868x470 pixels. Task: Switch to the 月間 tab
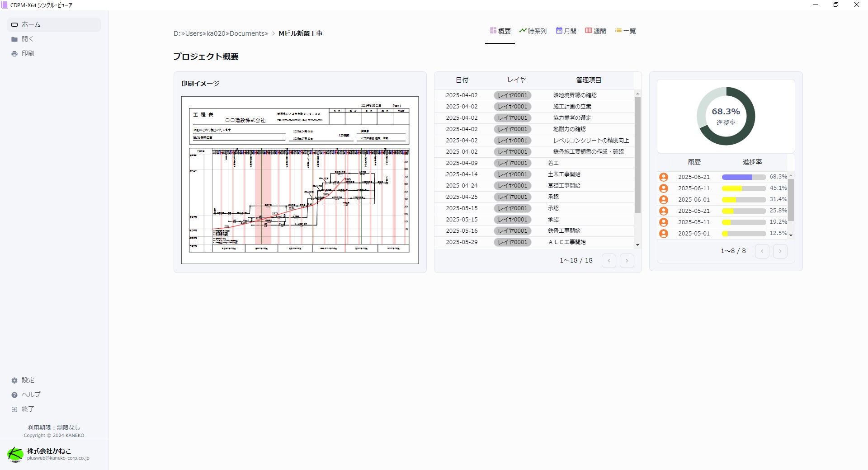point(566,31)
